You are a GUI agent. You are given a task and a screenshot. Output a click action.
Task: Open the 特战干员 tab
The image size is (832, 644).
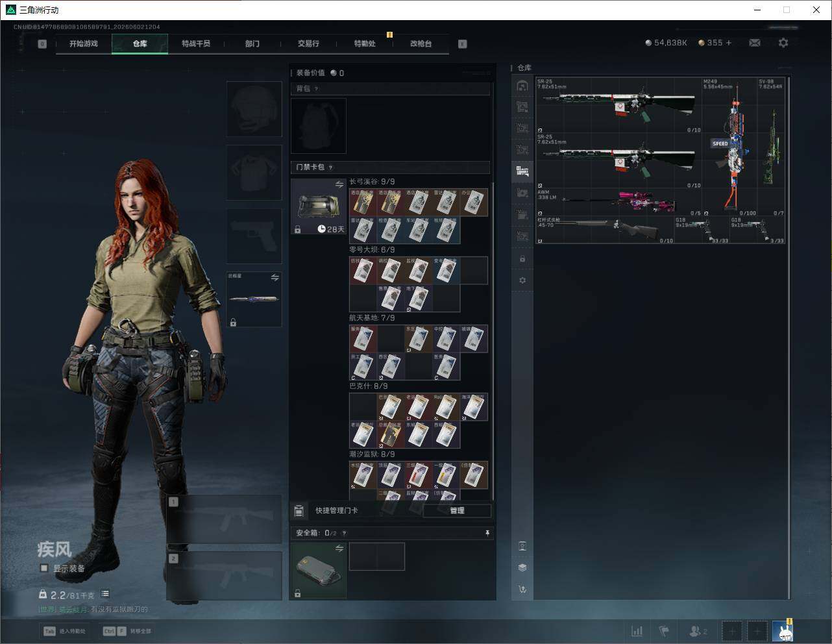point(196,43)
